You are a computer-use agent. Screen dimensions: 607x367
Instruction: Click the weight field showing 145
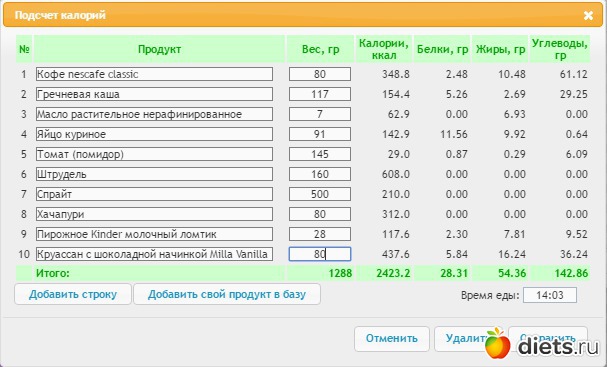320,154
